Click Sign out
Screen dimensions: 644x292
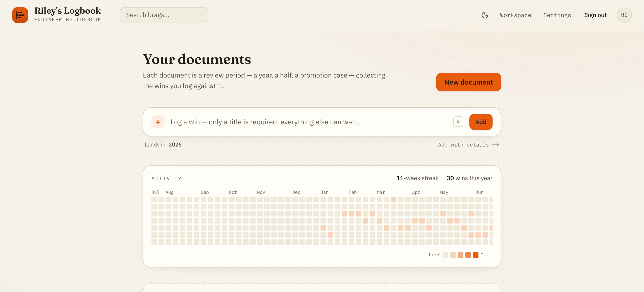595,15
